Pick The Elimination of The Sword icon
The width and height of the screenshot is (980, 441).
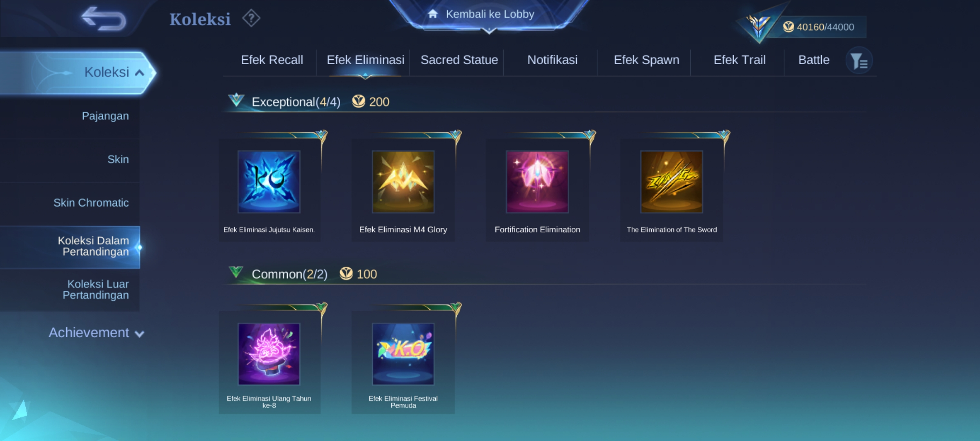pyautogui.click(x=672, y=182)
